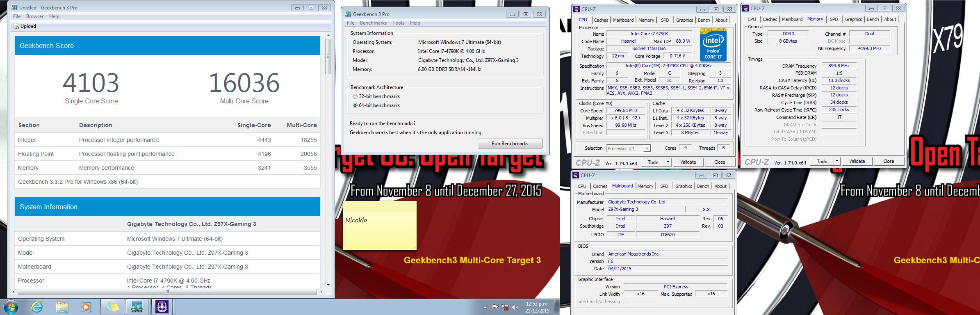The height and width of the screenshot is (315, 980).
Task: Open Windows Explorer folder icon on taskbar
Action: click(x=62, y=307)
